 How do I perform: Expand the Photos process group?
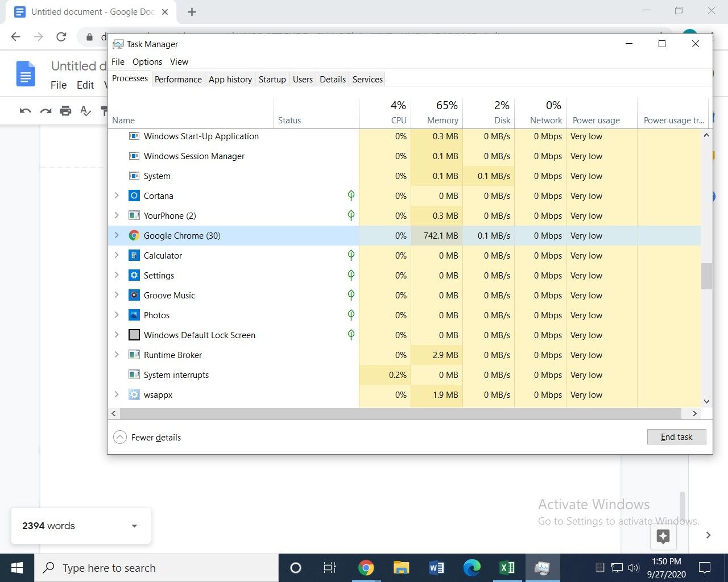click(117, 315)
